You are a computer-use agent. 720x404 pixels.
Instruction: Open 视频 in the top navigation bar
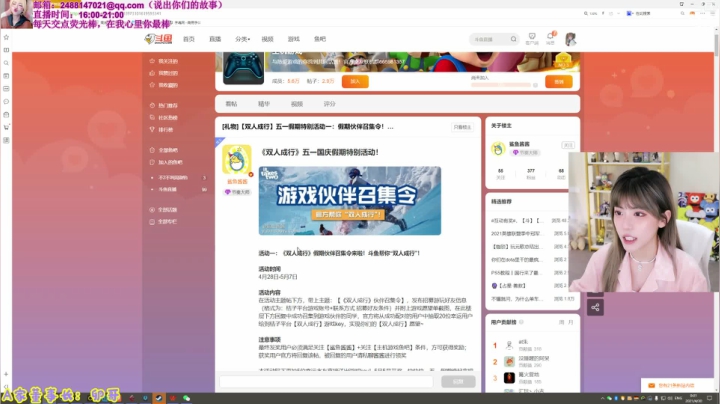click(267, 39)
